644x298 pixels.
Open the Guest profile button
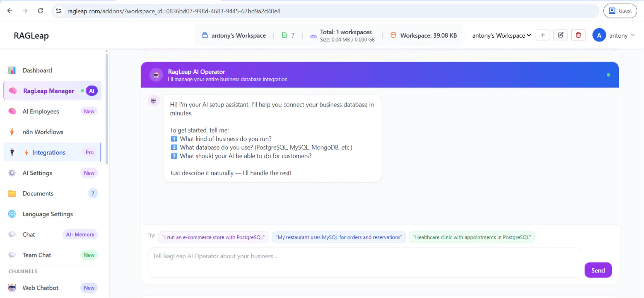coord(620,11)
